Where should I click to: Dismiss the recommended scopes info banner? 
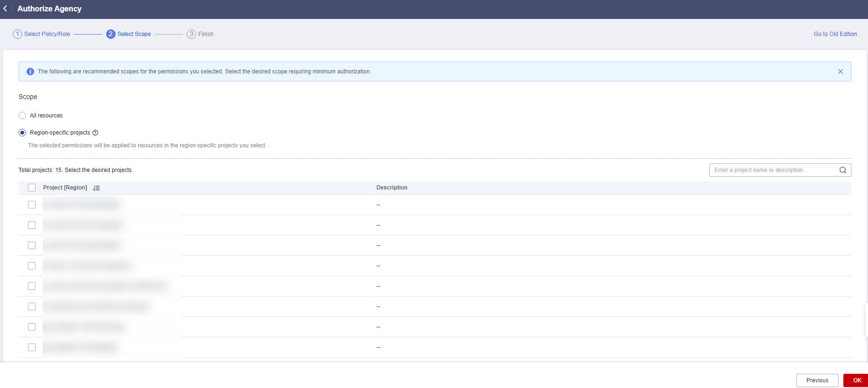click(841, 72)
